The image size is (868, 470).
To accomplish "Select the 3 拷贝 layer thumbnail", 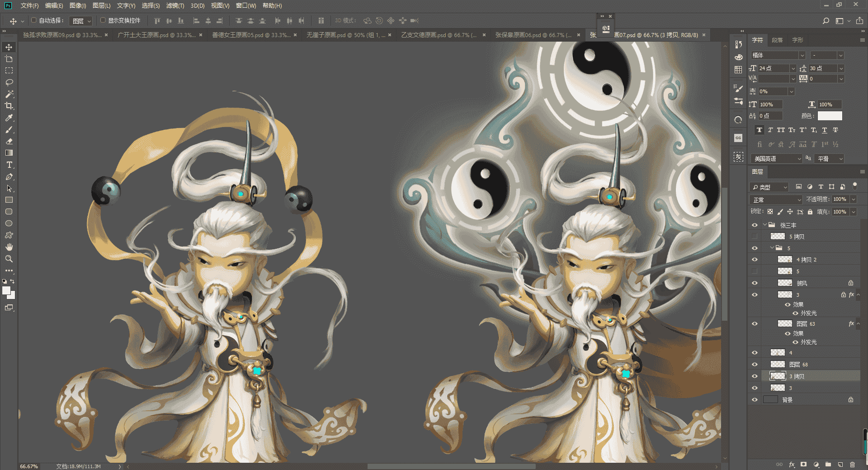I will pos(778,376).
